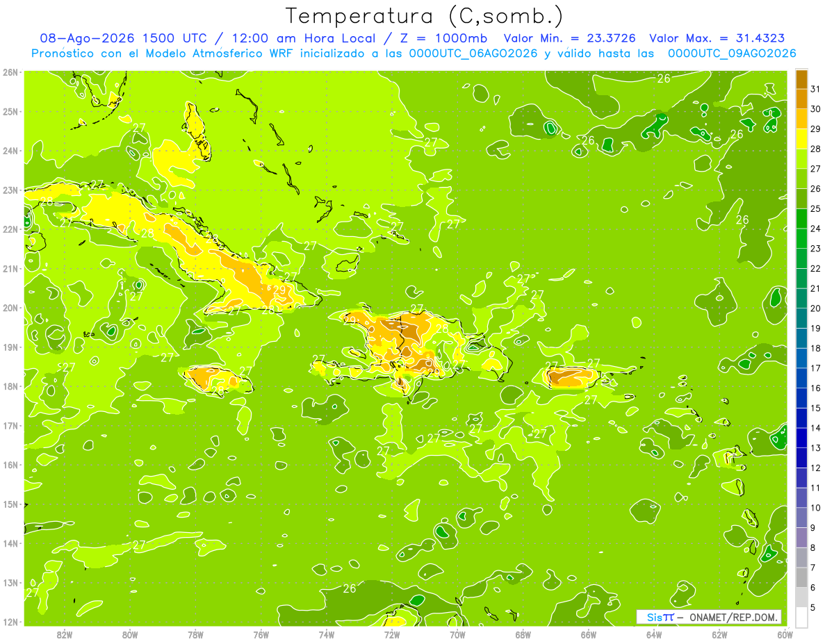
Task: Click 'Valor Min. = 23.3726' text
Action: (x=570, y=38)
